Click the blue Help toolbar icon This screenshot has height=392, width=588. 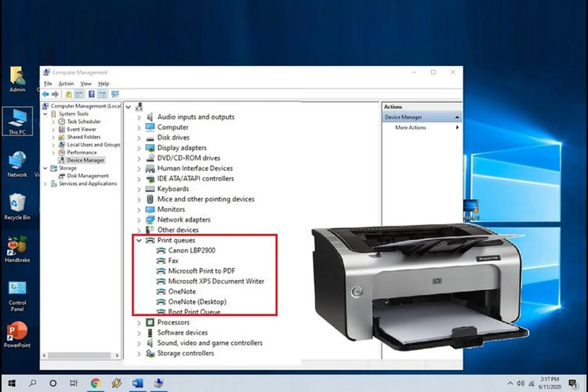pyautogui.click(x=91, y=94)
